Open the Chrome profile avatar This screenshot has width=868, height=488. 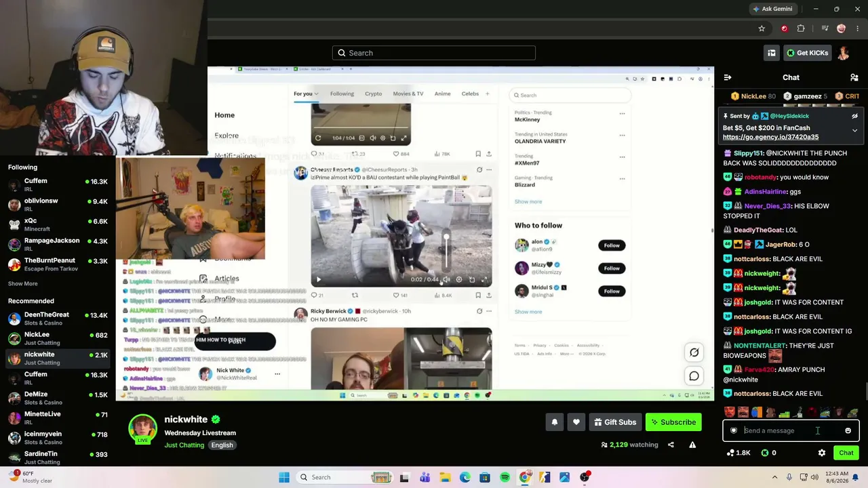842,28
